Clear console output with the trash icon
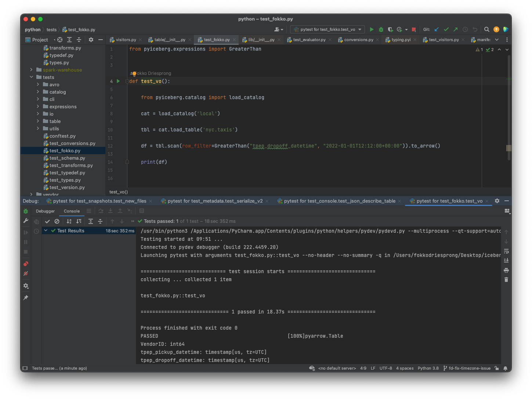 [506, 280]
